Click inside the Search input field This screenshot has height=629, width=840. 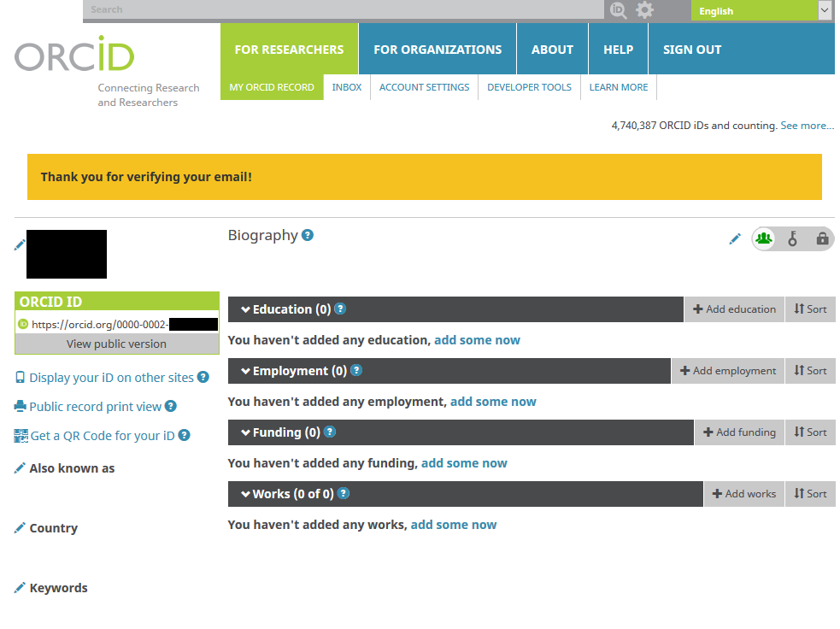(342, 10)
